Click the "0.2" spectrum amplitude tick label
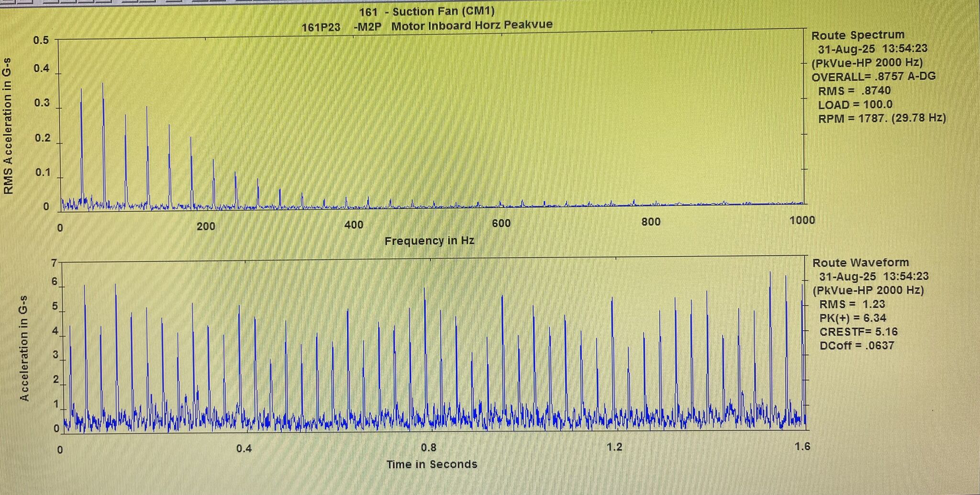This screenshot has width=980, height=495. (x=43, y=138)
